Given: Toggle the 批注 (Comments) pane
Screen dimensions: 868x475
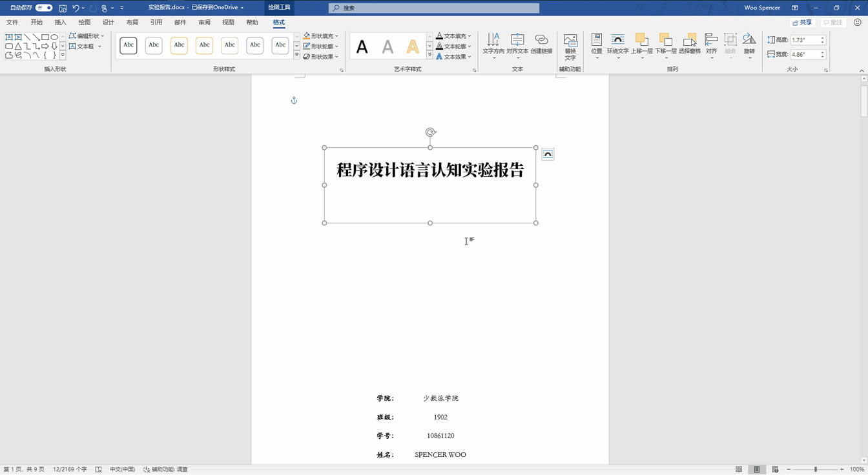Looking at the screenshot, I should pyautogui.click(x=832, y=21).
